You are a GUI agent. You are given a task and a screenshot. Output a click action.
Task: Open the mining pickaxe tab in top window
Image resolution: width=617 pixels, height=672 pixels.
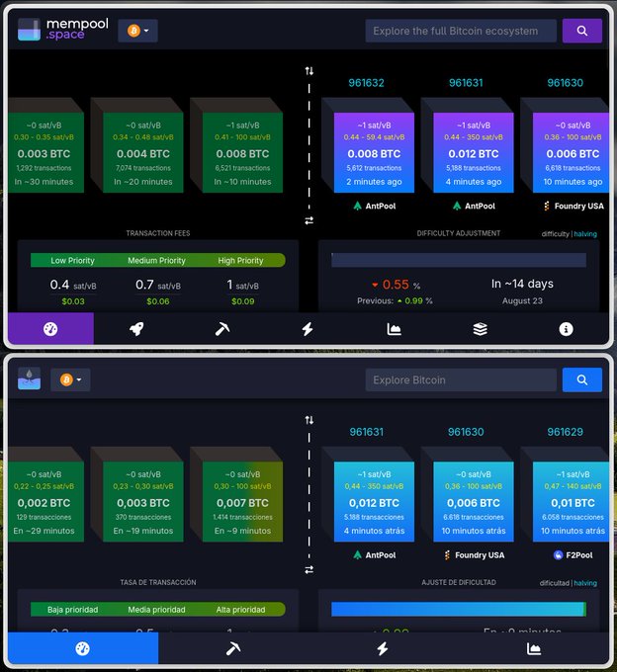click(x=222, y=329)
